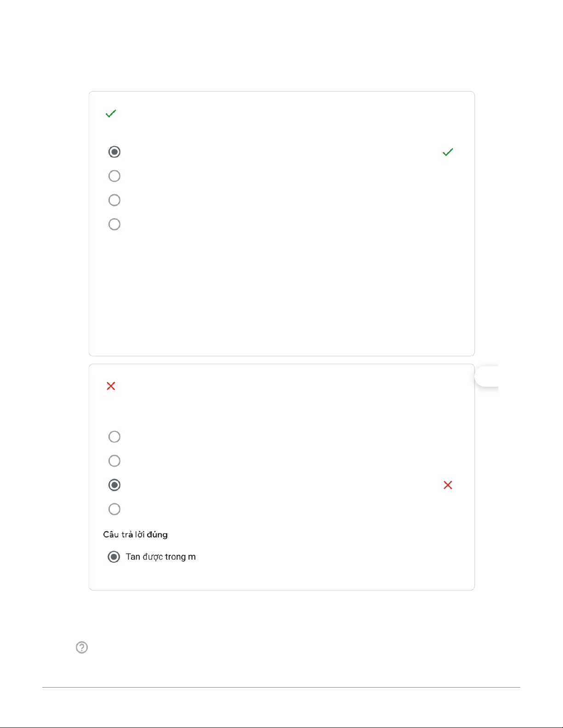
Task: Click the green checkmark beside the selected answer
Action: coord(448,152)
